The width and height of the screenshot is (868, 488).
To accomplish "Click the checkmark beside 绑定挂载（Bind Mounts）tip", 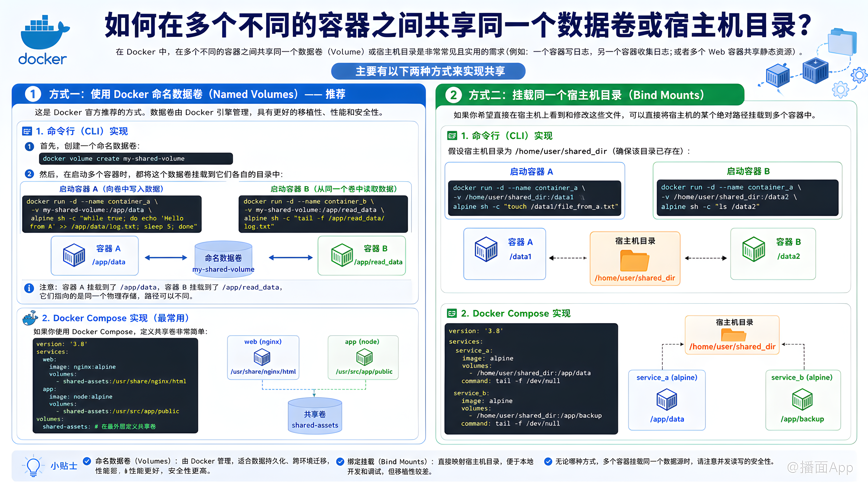I will coord(340,462).
